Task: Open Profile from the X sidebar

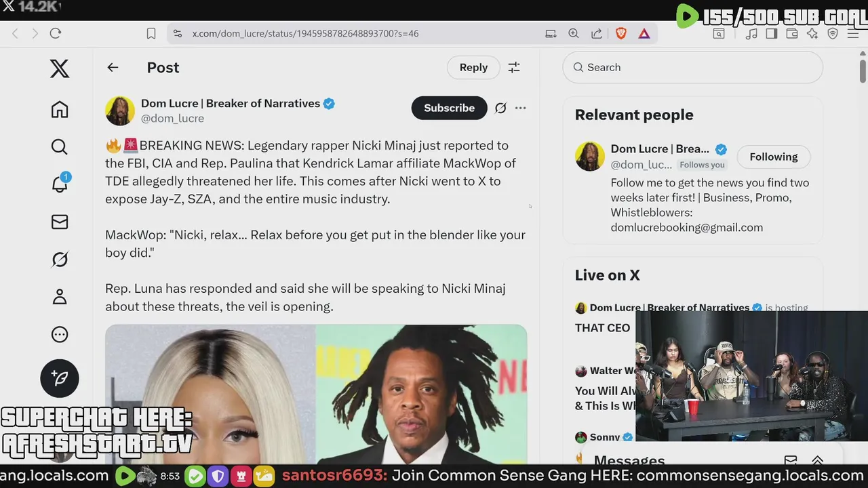Action: coord(60,296)
